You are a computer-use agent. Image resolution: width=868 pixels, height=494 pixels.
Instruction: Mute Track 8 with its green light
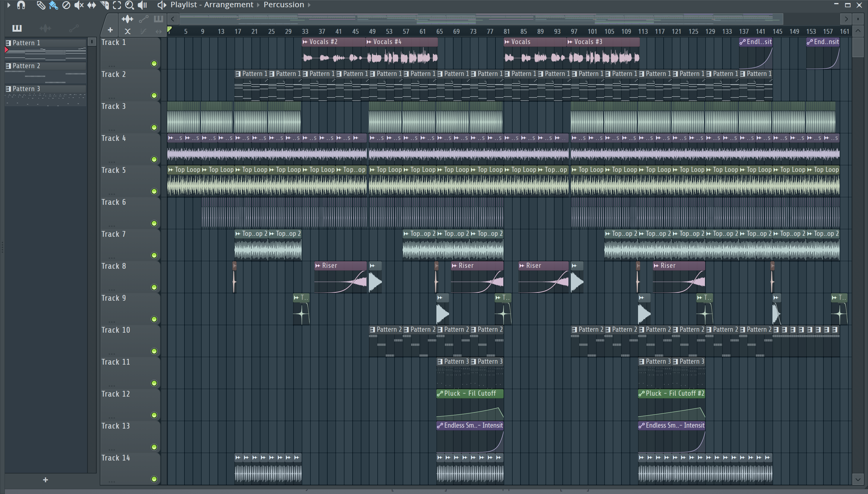[154, 287]
